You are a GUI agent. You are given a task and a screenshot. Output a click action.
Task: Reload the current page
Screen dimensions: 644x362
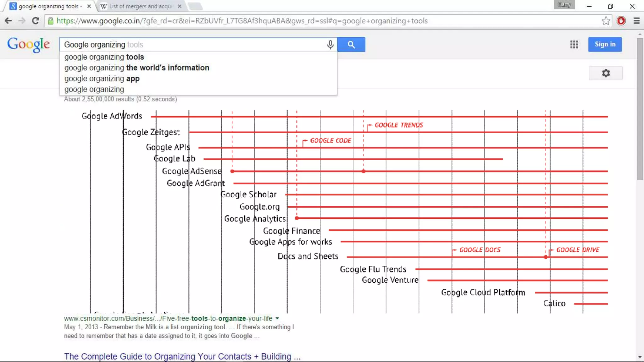[36, 21]
